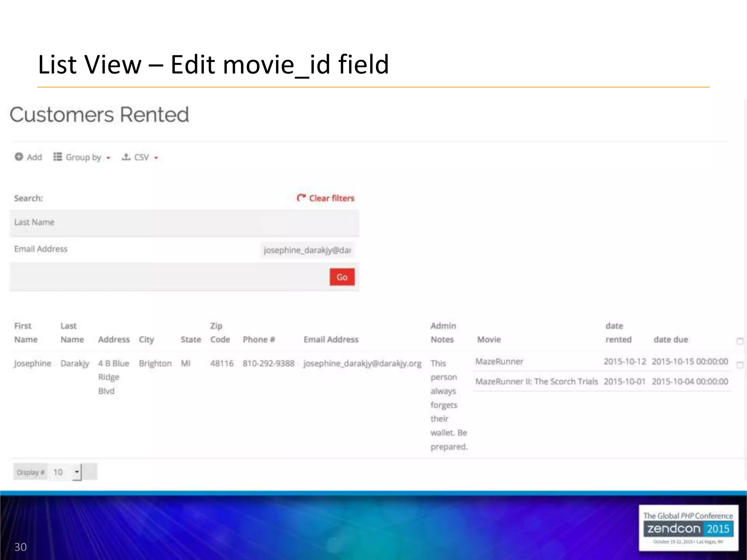Click josephine_darakjy@darakjy.org email in table
This screenshot has height=560, width=747.
point(362,363)
